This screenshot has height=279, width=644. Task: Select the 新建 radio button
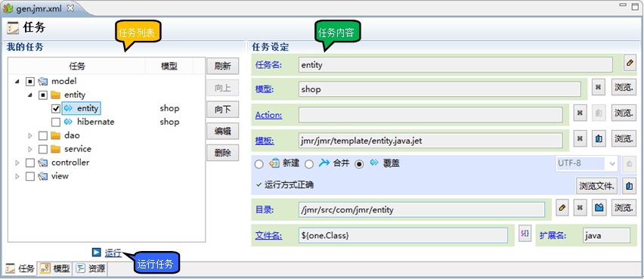pyautogui.click(x=259, y=164)
